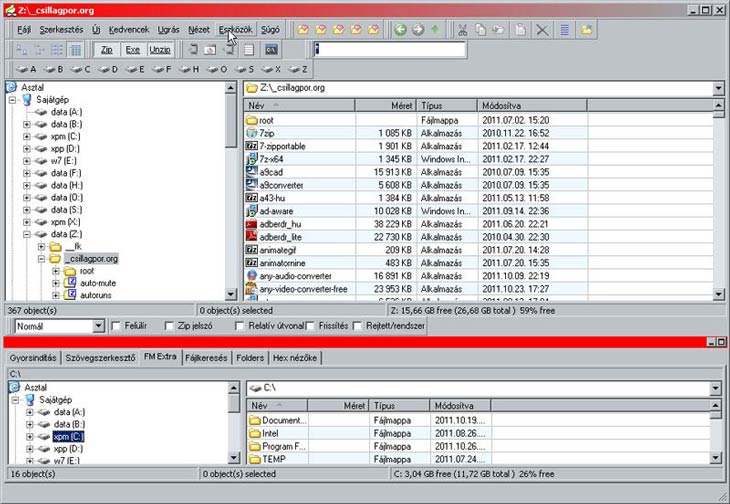Switch to the Gyorsindítás tab
The width and height of the screenshot is (730, 504).
pos(33,358)
